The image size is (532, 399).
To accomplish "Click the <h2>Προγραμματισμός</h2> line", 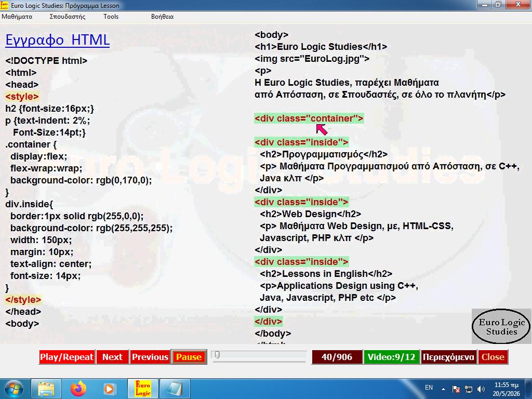I will pos(324,154).
